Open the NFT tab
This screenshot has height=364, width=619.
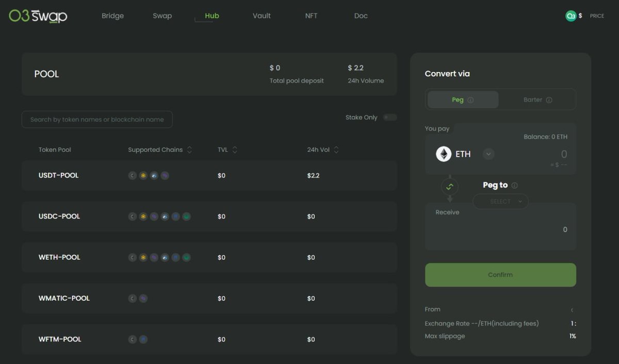[x=311, y=16]
